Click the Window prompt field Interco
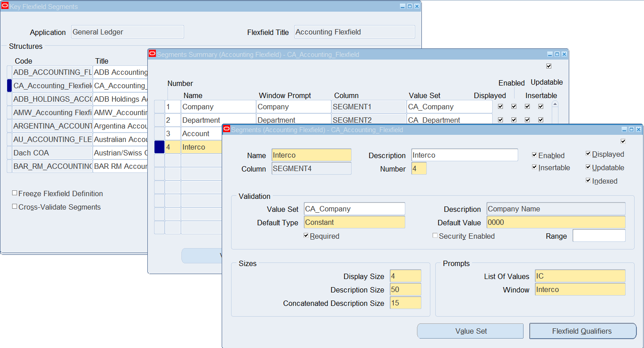This screenshot has height=348, width=644. tap(580, 289)
